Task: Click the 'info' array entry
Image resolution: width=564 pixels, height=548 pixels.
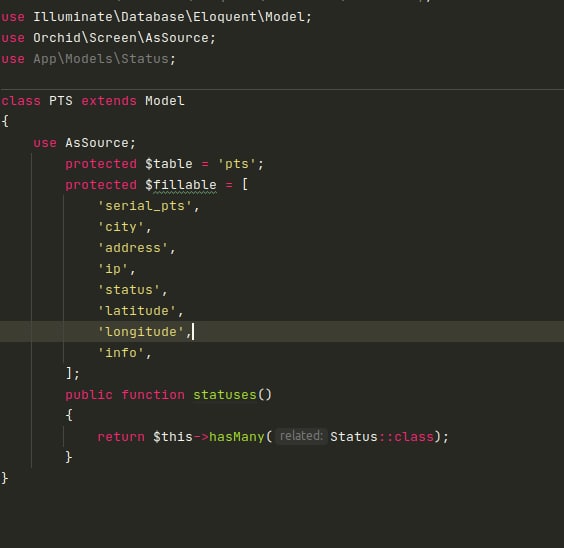Action: tap(121, 353)
